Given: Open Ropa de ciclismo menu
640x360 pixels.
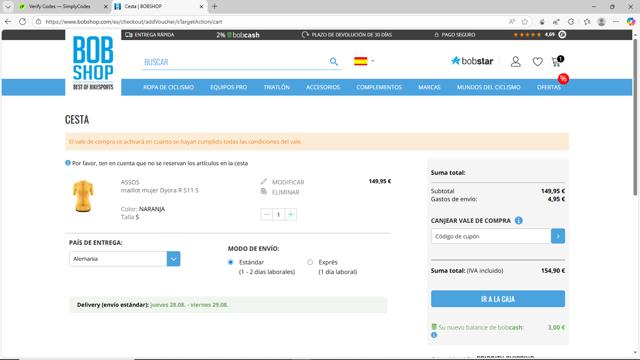Looking at the screenshot, I should click(168, 87).
